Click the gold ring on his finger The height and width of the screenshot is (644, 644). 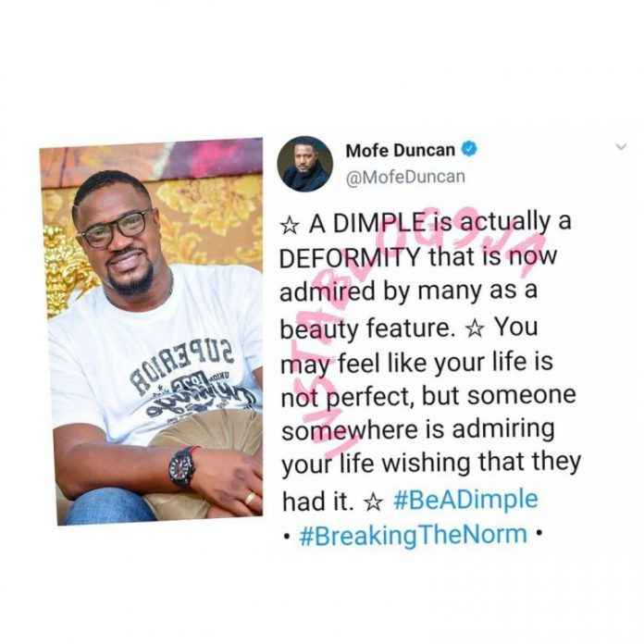pyautogui.click(x=250, y=498)
